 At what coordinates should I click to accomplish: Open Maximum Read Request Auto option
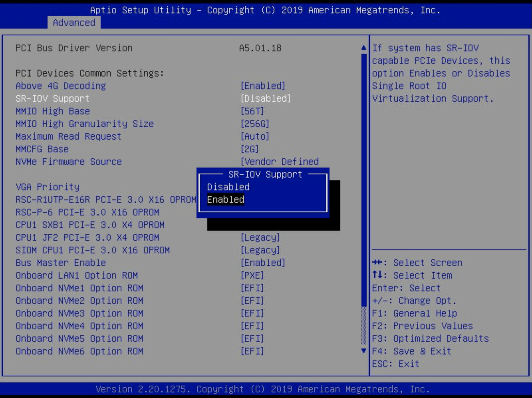(x=255, y=136)
